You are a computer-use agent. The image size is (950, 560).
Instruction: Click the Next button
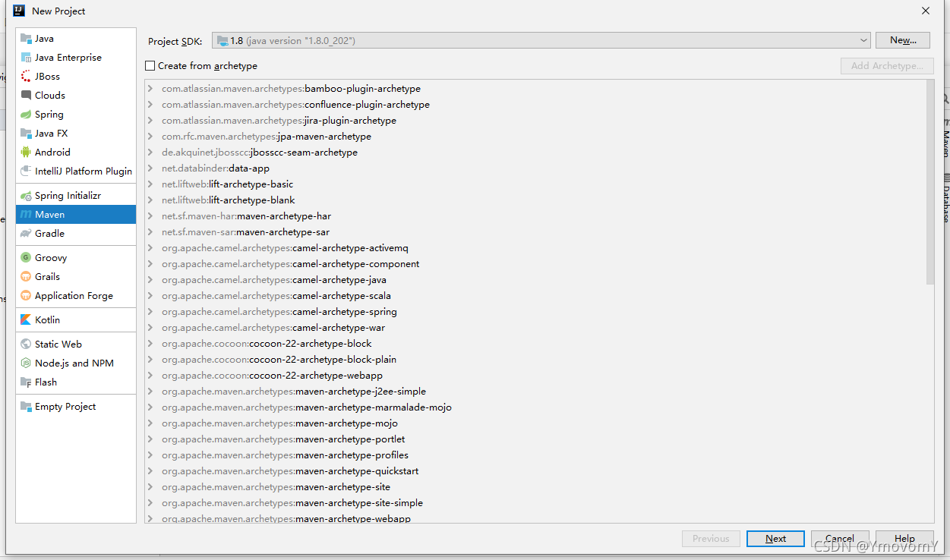click(775, 539)
